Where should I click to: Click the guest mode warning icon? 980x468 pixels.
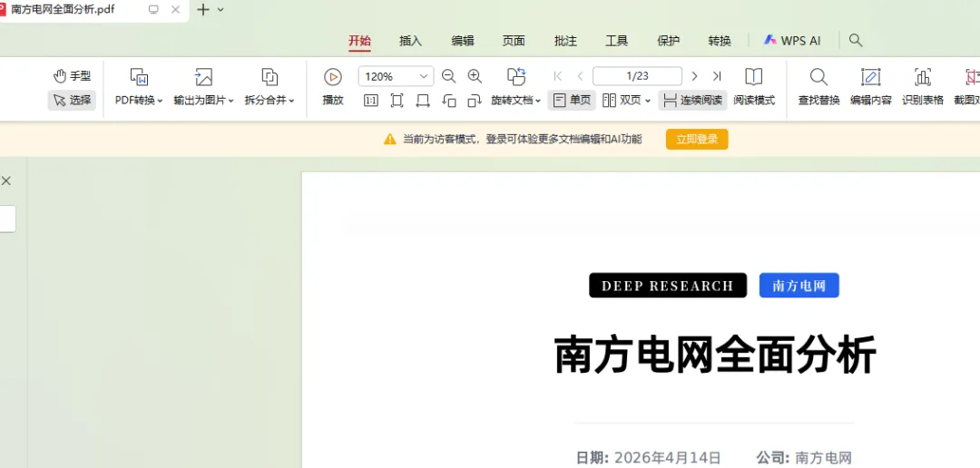[x=390, y=140]
